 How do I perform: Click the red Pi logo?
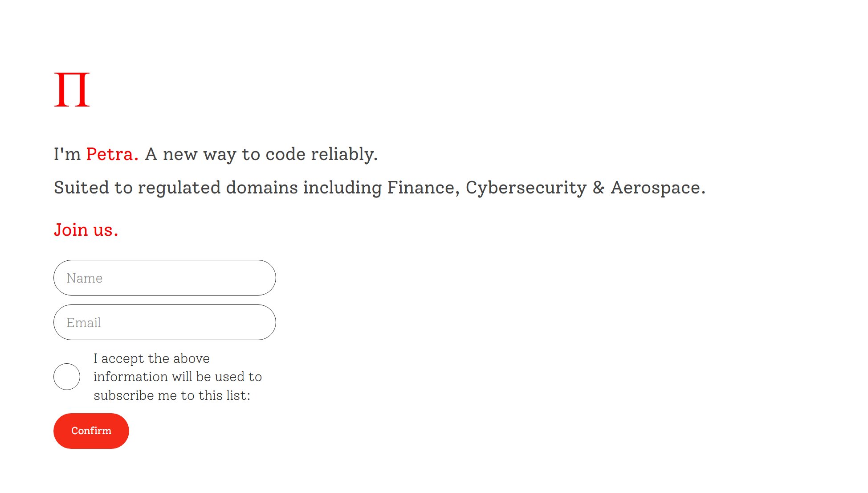[x=72, y=90]
